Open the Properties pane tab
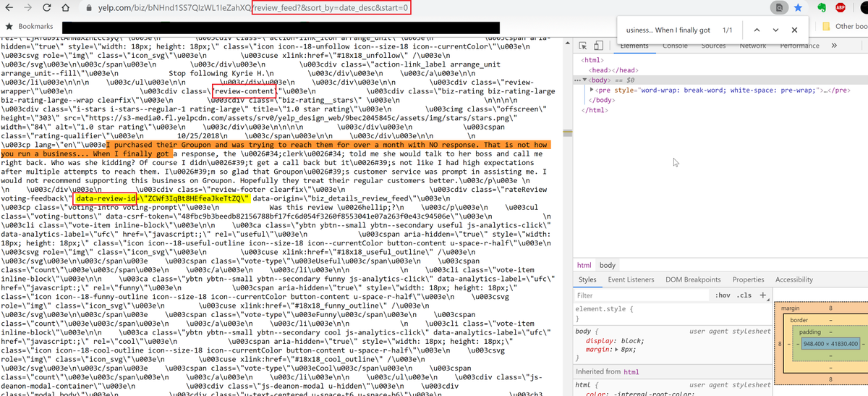868x396 pixels. click(748, 279)
